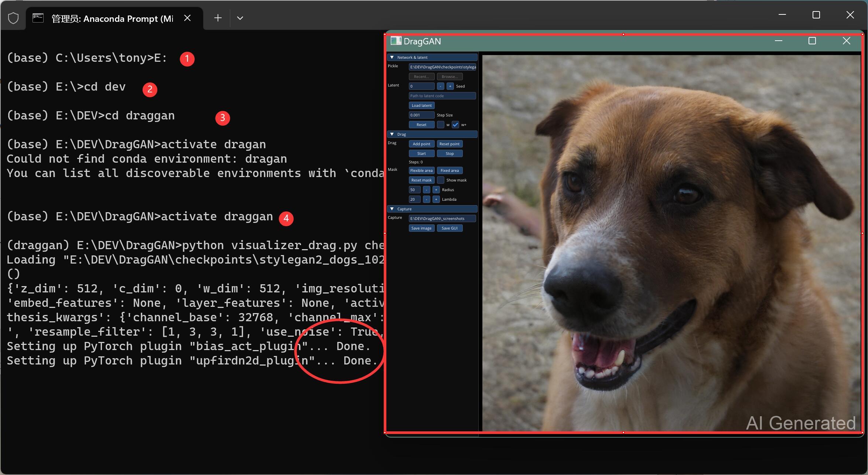
Task: Click the 'cd draggan' command line
Action: pyautogui.click(x=91, y=116)
